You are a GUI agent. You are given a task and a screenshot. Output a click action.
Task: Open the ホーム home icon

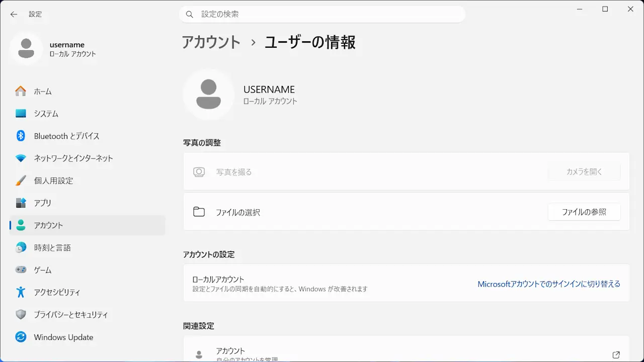(x=21, y=92)
